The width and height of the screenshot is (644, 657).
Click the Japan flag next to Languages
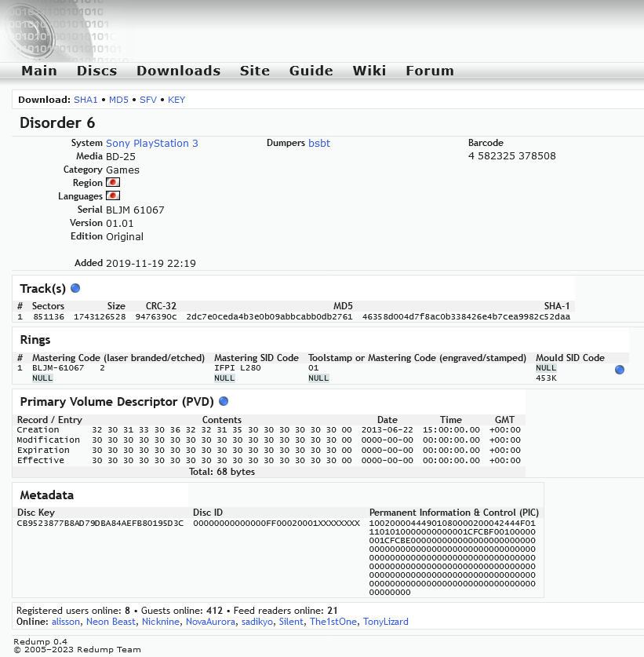113,196
